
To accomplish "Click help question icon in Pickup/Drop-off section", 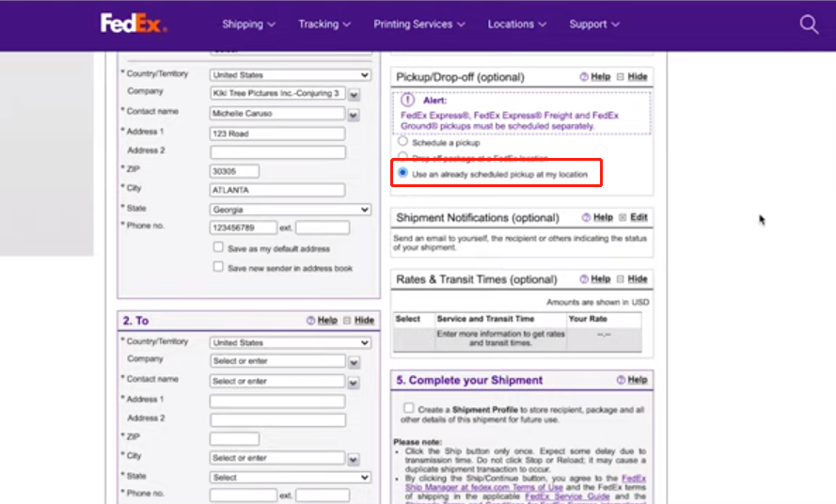I will pos(584,77).
